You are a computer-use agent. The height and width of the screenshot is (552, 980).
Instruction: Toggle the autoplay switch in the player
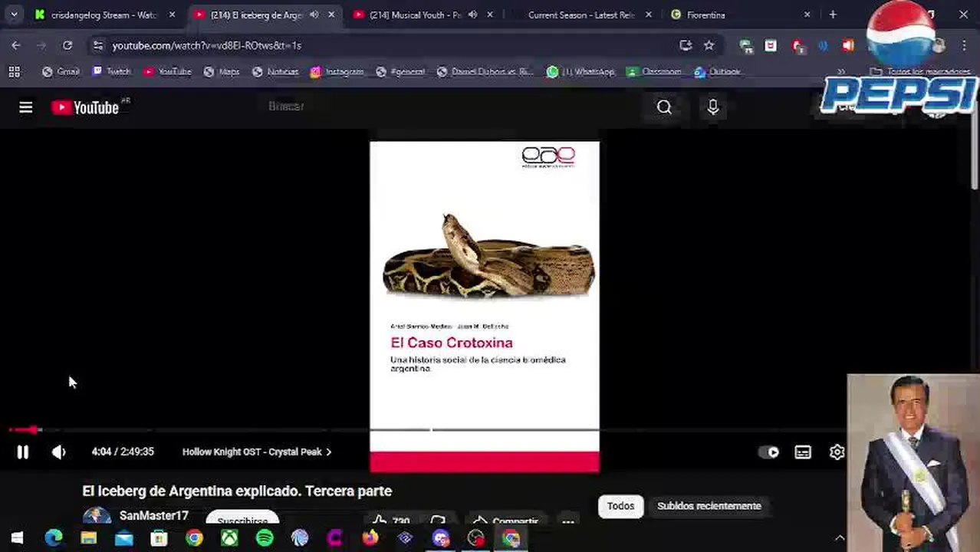click(x=768, y=452)
